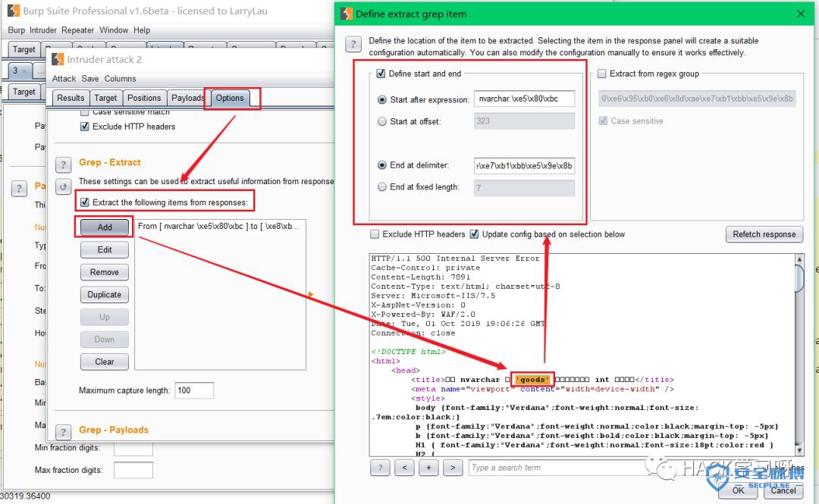Toggle Extract the following items from responses
This screenshot has height=504, width=819.
[x=85, y=202]
